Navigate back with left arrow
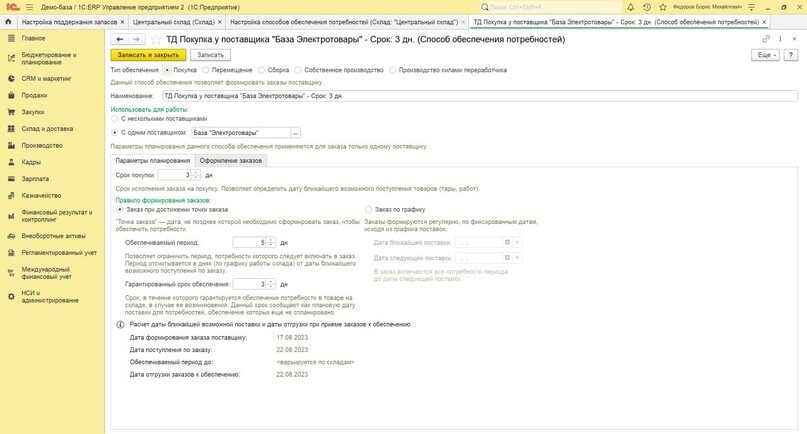The height and width of the screenshot is (434, 807). tap(119, 39)
